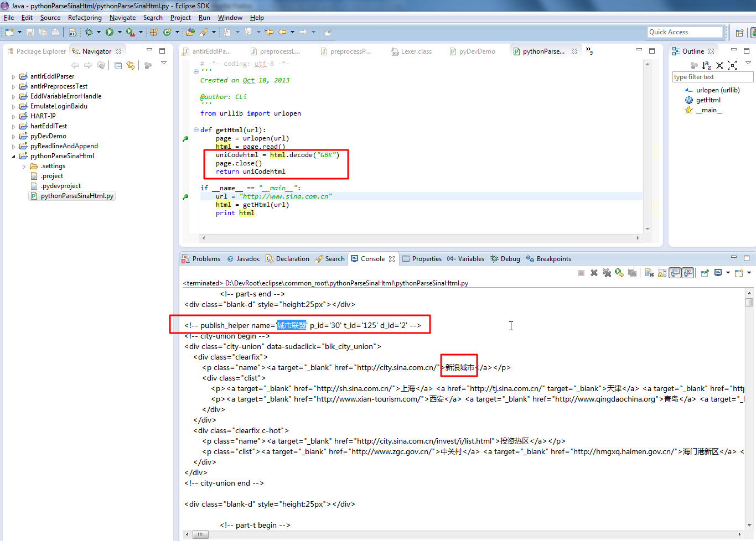Click the External Tools run icon
Image resolution: width=756 pixels, height=541 pixels.
pyautogui.click(x=130, y=32)
